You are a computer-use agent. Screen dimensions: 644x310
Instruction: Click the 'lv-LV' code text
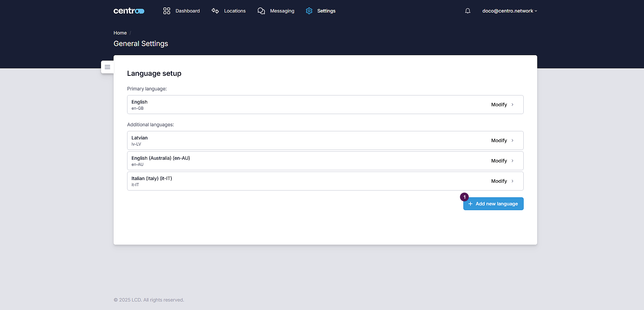pyautogui.click(x=136, y=144)
